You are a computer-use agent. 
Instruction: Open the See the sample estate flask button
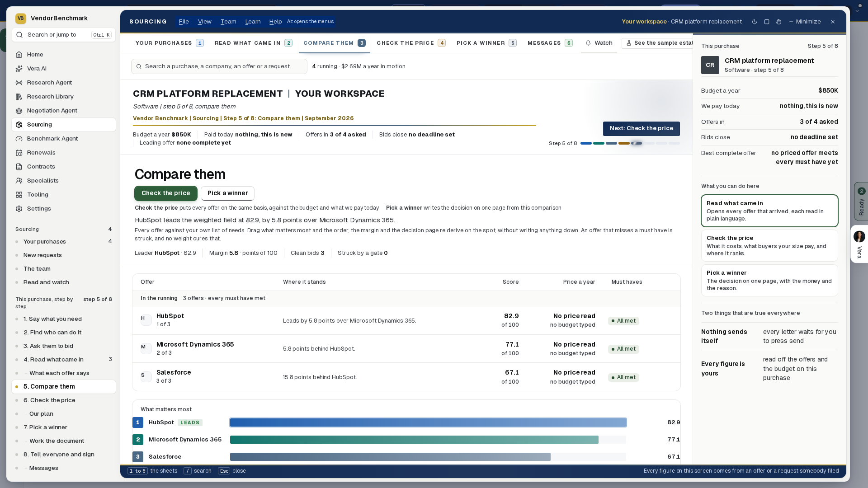click(658, 43)
